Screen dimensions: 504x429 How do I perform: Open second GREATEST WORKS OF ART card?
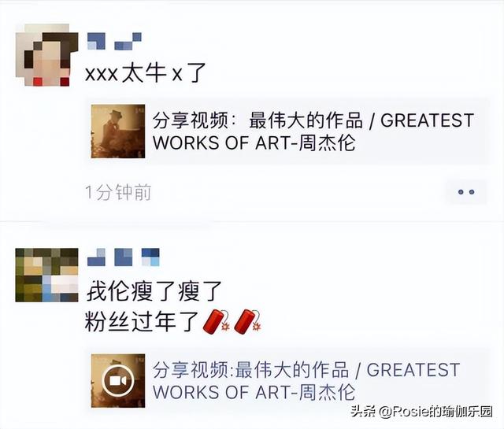pos(288,381)
